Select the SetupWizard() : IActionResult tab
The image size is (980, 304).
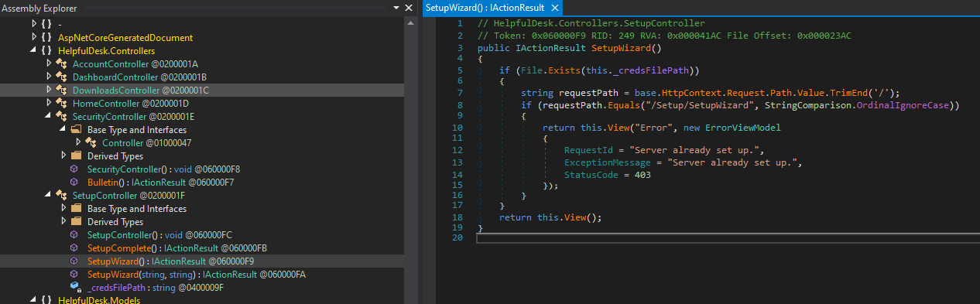pos(493,7)
